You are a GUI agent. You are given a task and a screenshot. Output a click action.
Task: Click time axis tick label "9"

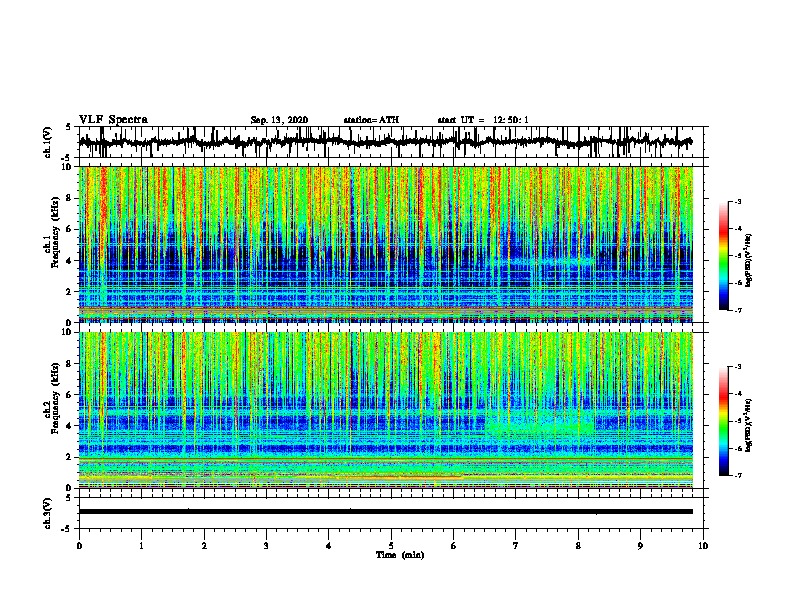tap(640, 546)
